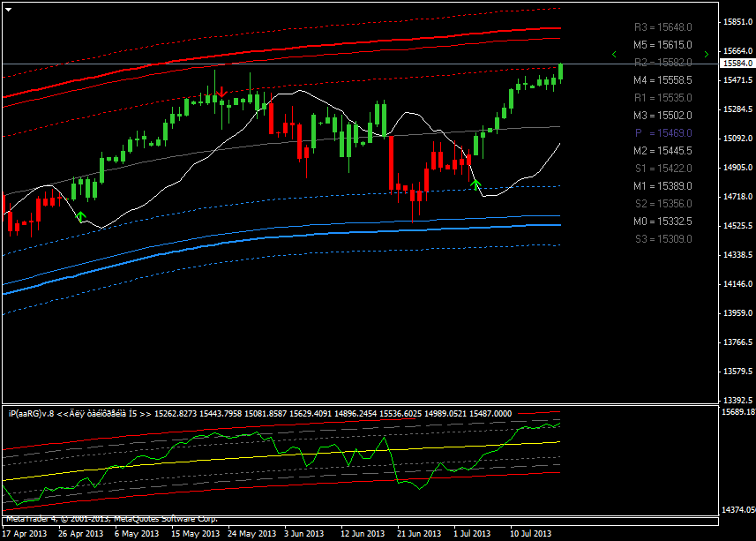Click the 14146.0 price scale label

pyautogui.click(x=737, y=284)
